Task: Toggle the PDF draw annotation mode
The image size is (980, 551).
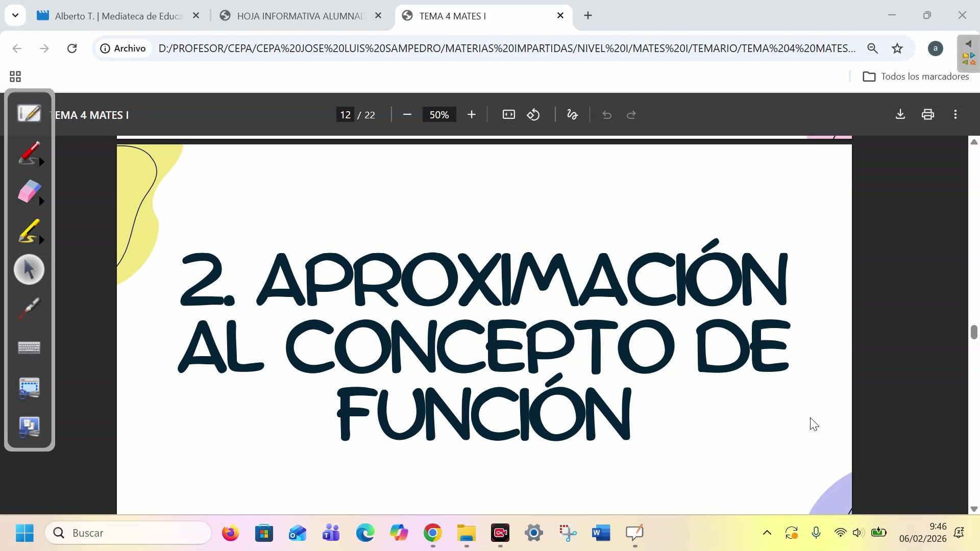Action: pyautogui.click(x=573, y=115)
